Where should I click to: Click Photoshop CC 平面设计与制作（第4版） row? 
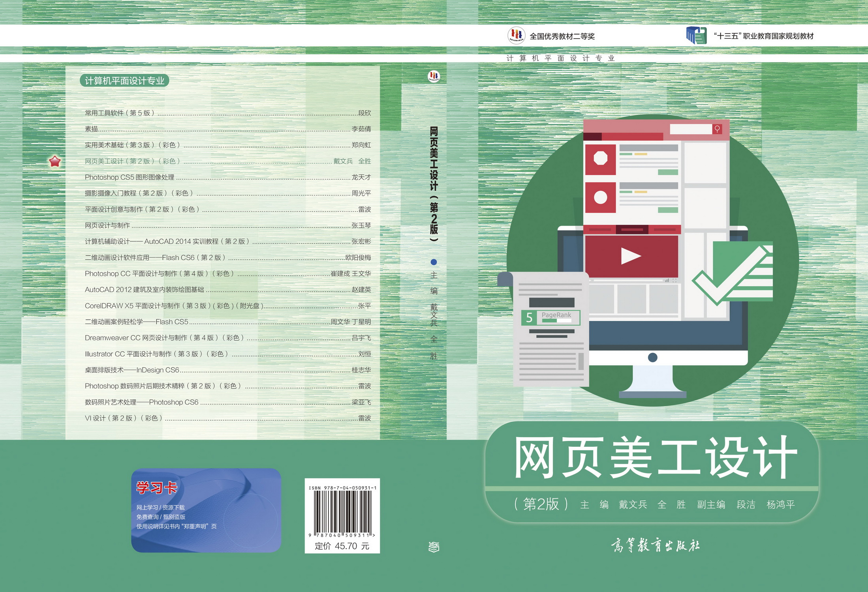pyautogui.click(x=228, y=274)
